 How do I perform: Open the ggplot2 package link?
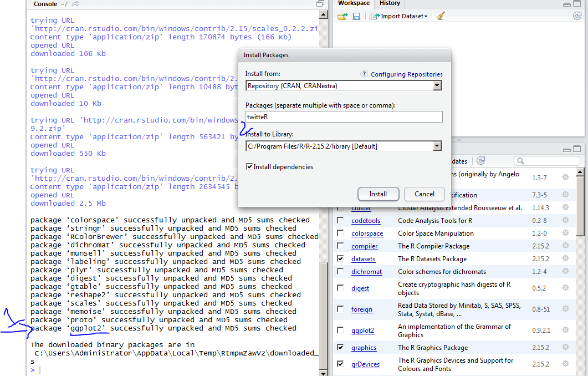362,330
